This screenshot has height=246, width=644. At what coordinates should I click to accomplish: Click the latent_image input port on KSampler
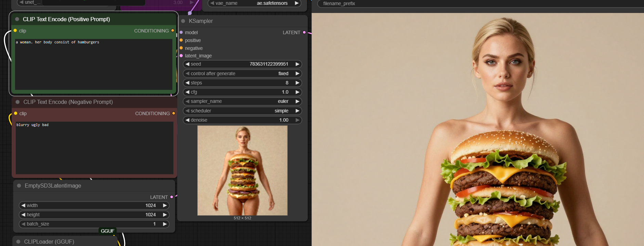[x=181, y=56]
